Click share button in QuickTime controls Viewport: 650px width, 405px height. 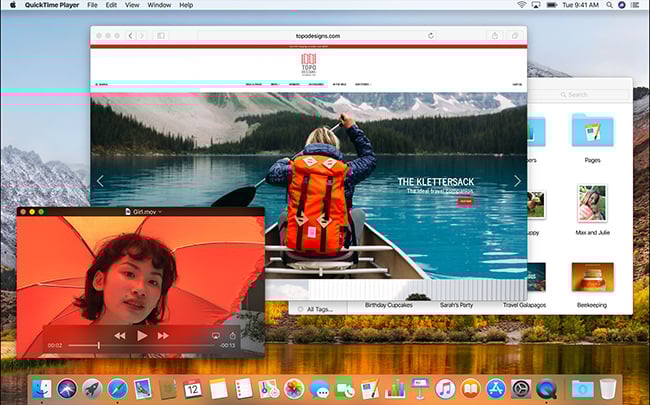pyautogui.click(x=233, y=335)
